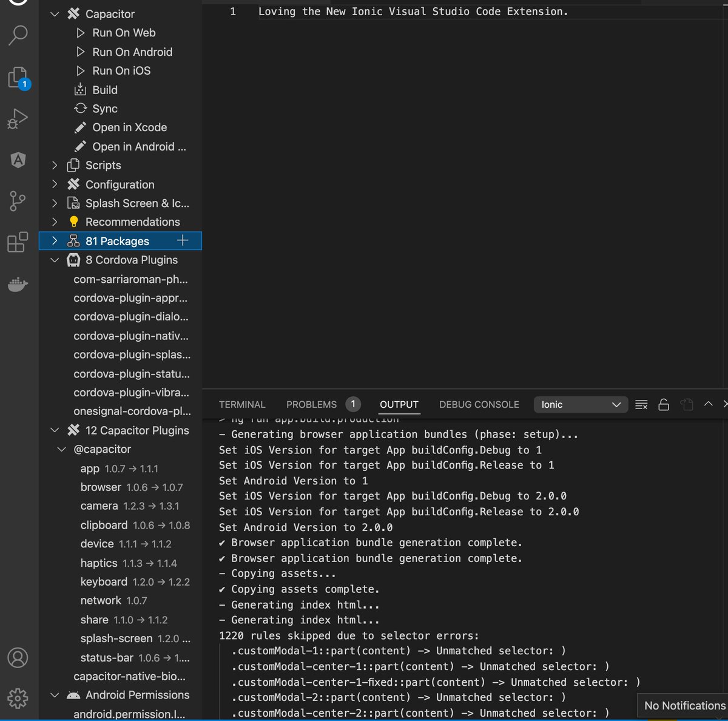Toggle output scroll lock icon
Image resolution: width=728 pixels, height=721 pixels.
point(664,405)
